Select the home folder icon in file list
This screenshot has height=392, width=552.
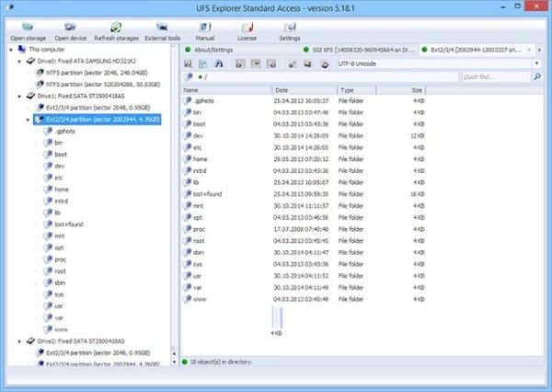(188, 158)
